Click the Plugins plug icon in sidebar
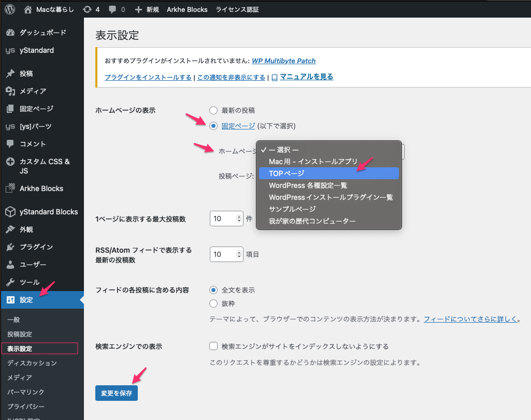This screenshot has height=420, width=531. point(10,247)
